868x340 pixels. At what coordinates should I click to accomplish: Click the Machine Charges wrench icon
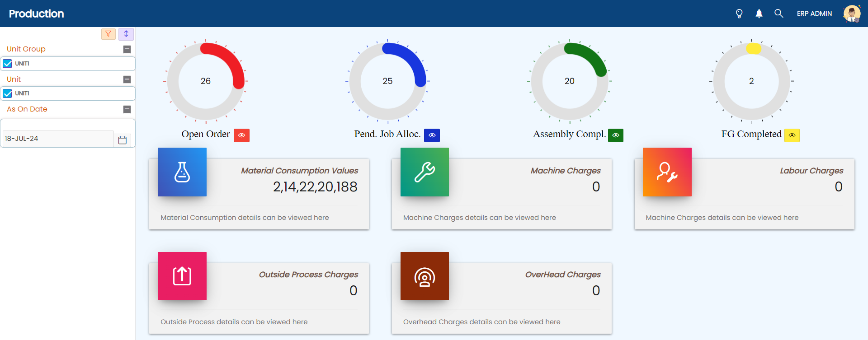click(425, 172)
